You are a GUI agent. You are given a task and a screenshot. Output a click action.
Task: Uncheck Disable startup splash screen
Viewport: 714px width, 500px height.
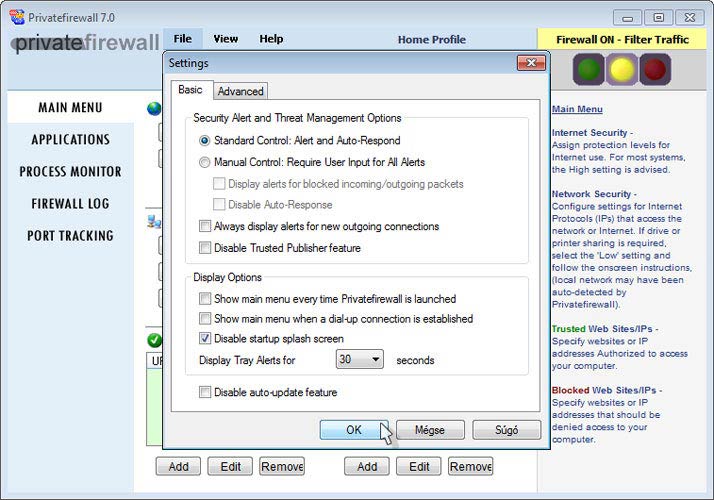[x=205, y=338]
